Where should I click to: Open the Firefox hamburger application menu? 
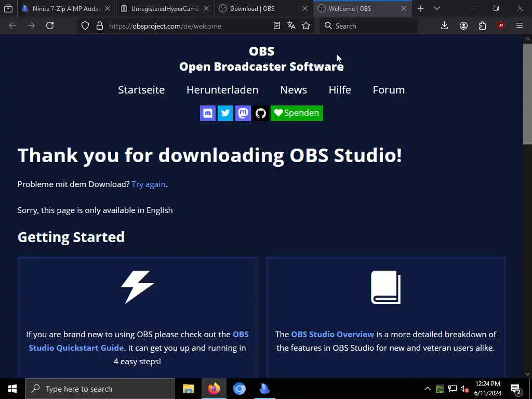(x=520, y=26)
